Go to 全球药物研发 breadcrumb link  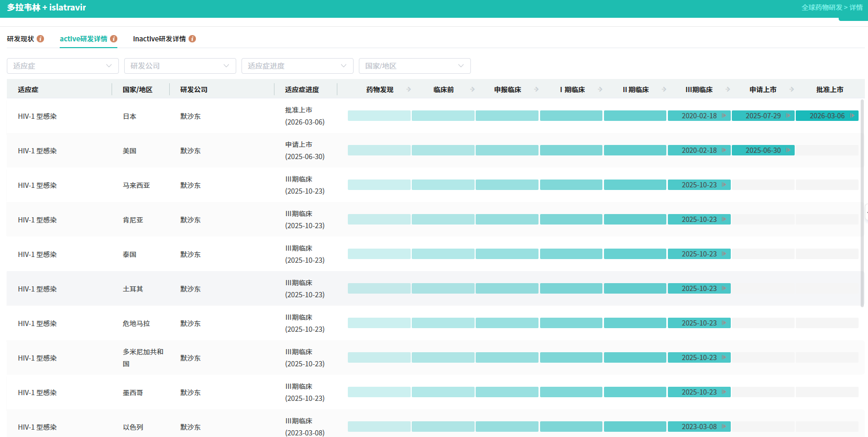point(821,7)
